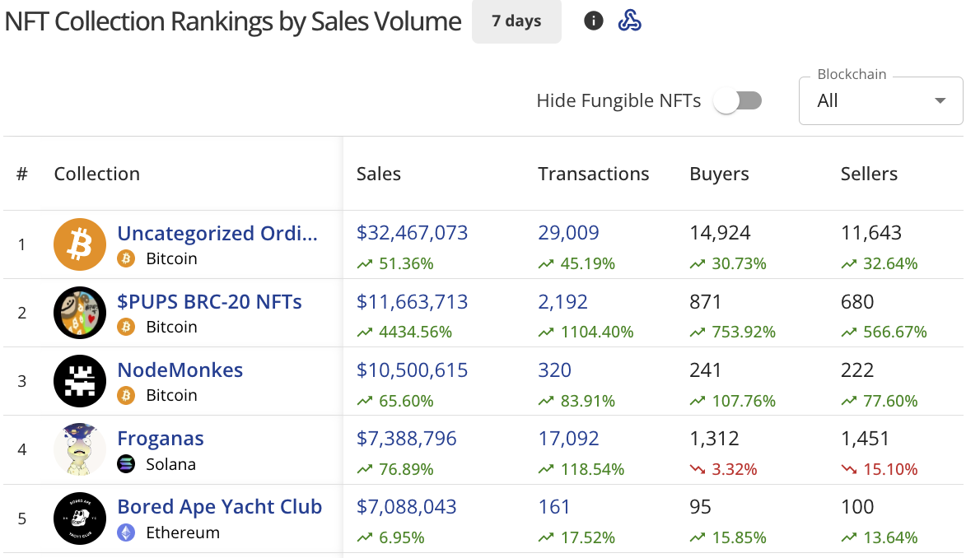980x558 pixels.
Task: Click the $32,467,073 sales value
Action: click(x=412, y=233)
